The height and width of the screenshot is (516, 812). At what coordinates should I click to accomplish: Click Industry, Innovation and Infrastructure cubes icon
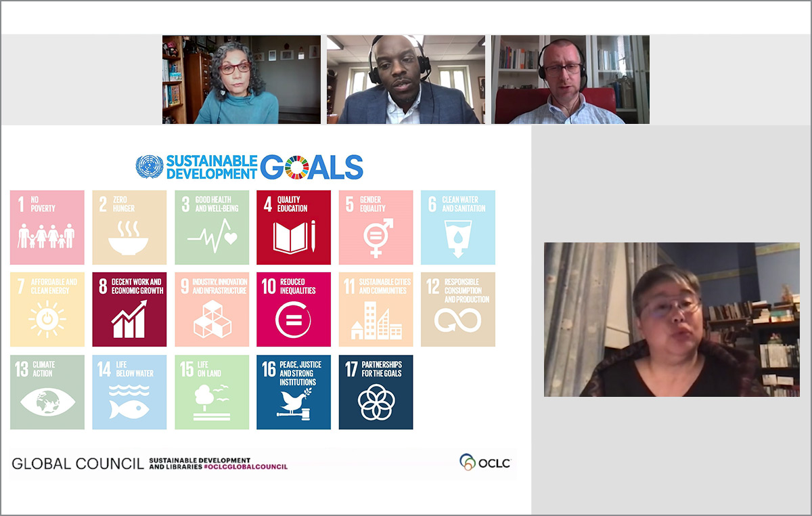pos(212,319)
